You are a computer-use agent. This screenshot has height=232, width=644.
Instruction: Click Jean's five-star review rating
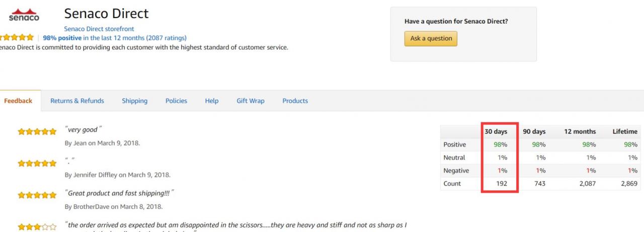point(37,132)
